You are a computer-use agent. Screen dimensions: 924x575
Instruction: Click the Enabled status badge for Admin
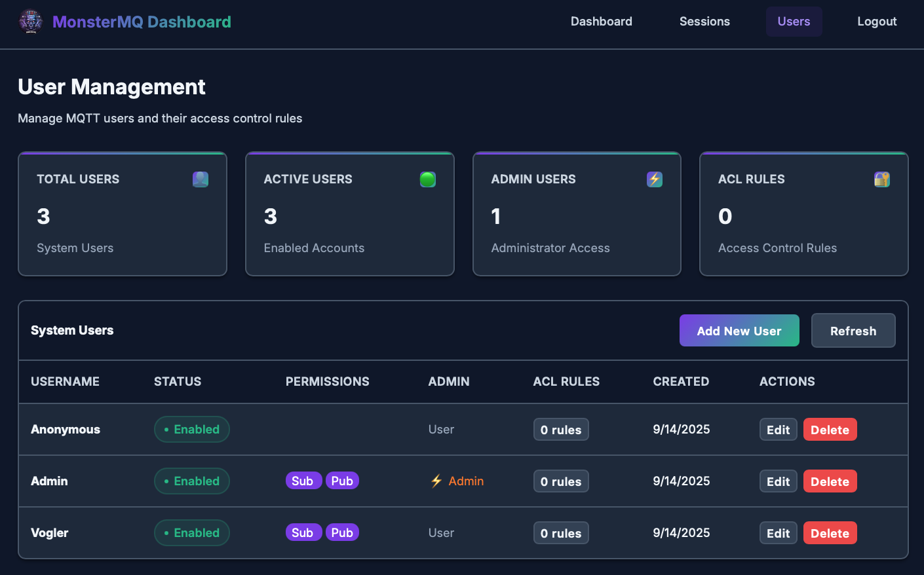point(192,481)
